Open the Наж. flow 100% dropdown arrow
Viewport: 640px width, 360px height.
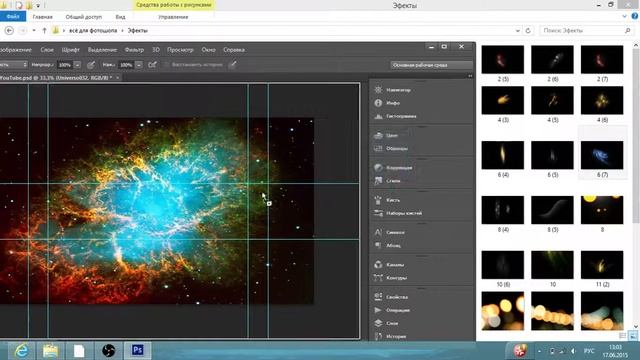[x=139, y=65]
